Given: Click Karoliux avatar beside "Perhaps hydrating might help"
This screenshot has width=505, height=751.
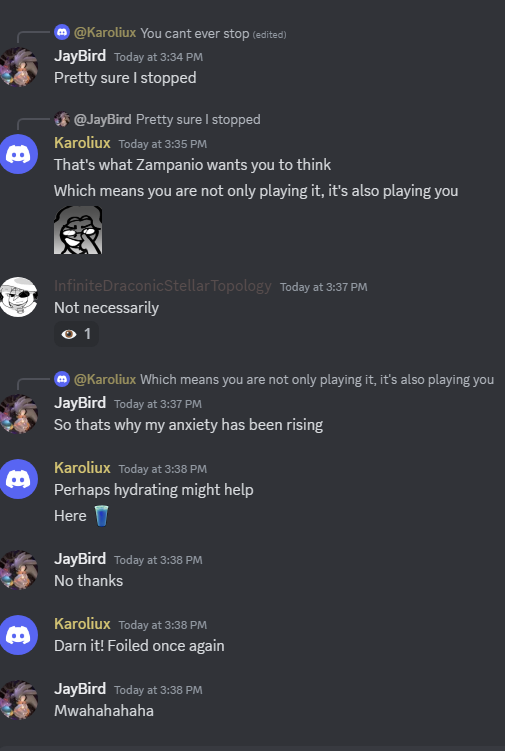Looking at the screenshot, I should [x=19, y=479].
